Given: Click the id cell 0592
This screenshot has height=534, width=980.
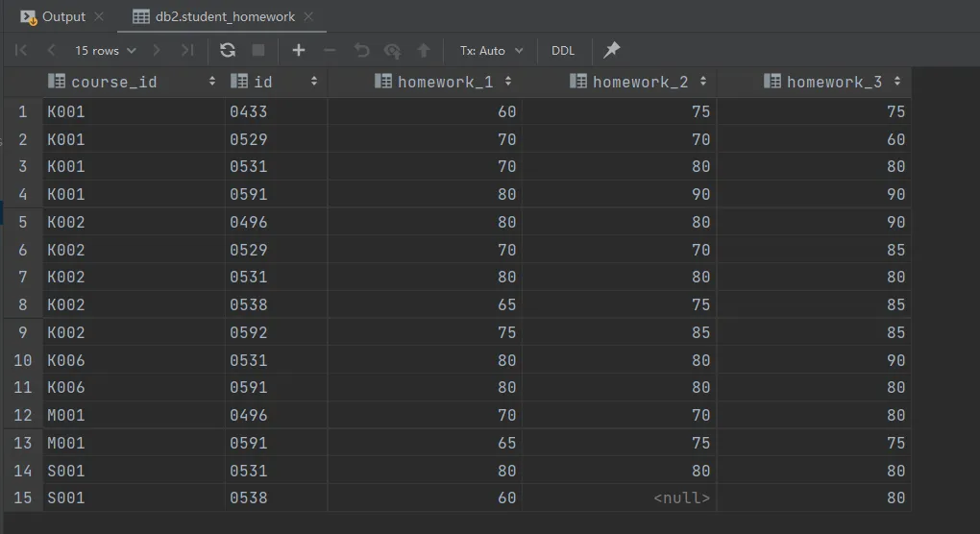Looking at the screenshot, I should coord(277,332).
